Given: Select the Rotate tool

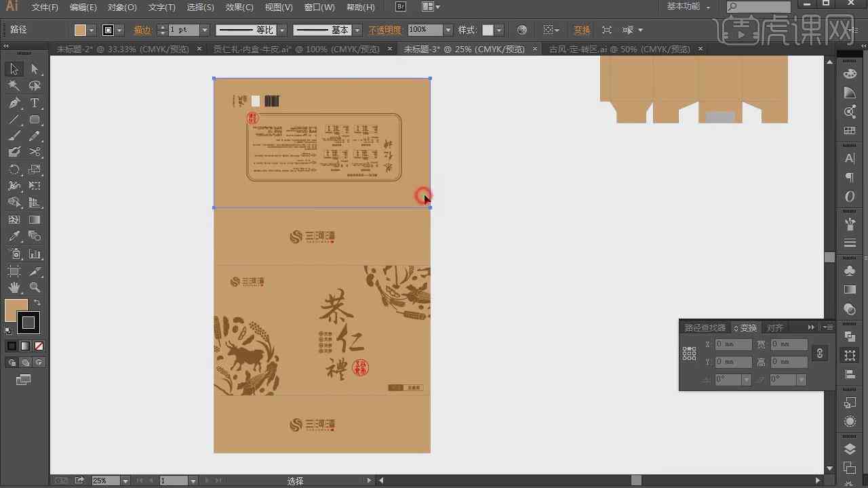Looking at the screenshot, I should [x=14, y=169].
